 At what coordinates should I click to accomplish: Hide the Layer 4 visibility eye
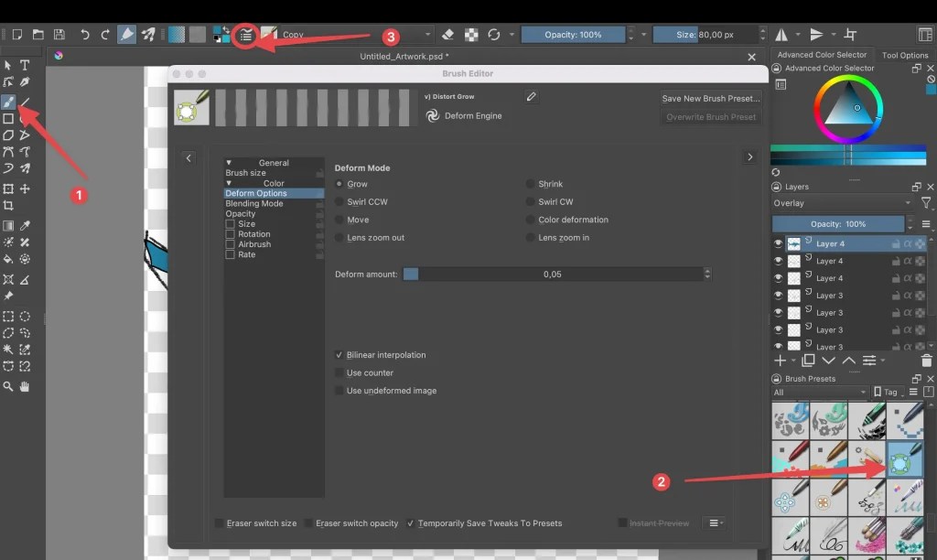click(778, 242)
